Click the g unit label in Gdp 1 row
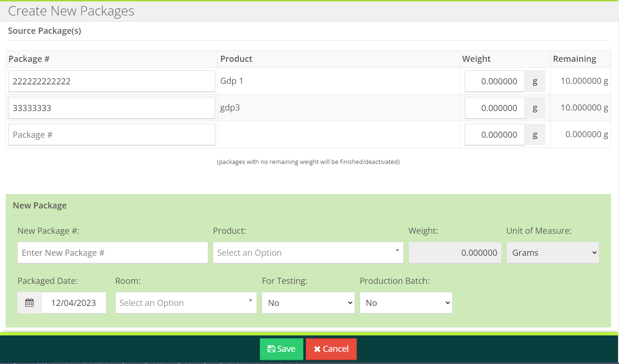 pyautogui.click(x=535, y=81)
